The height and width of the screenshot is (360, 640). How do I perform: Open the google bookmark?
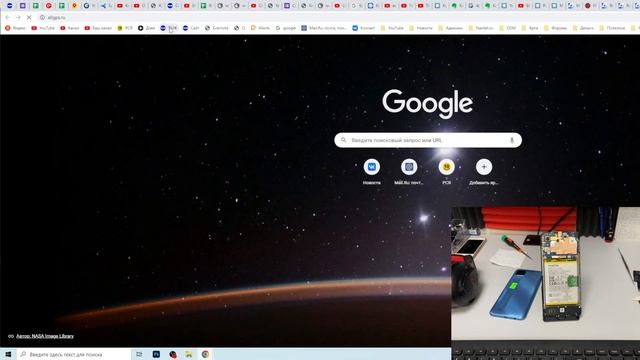286,28
